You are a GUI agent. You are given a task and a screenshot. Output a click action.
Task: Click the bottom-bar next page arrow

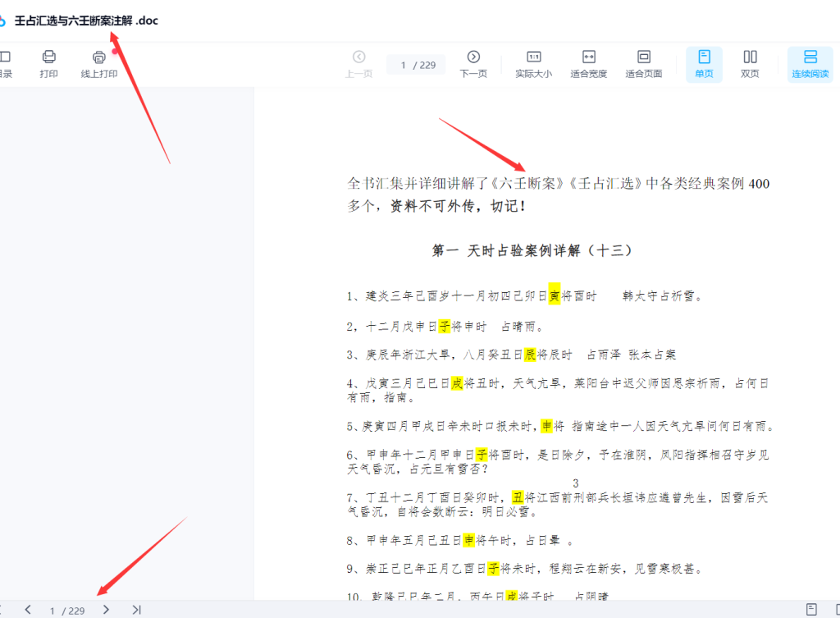[105, 610]
